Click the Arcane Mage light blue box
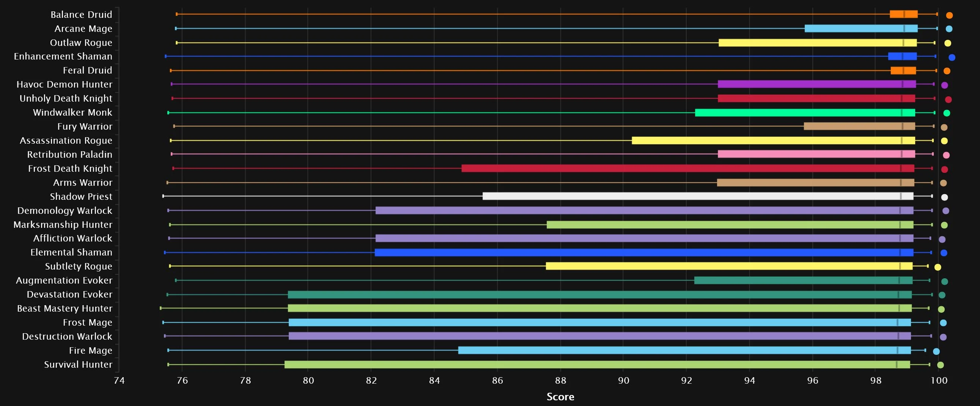980x406 pixels. coord(861,28)
